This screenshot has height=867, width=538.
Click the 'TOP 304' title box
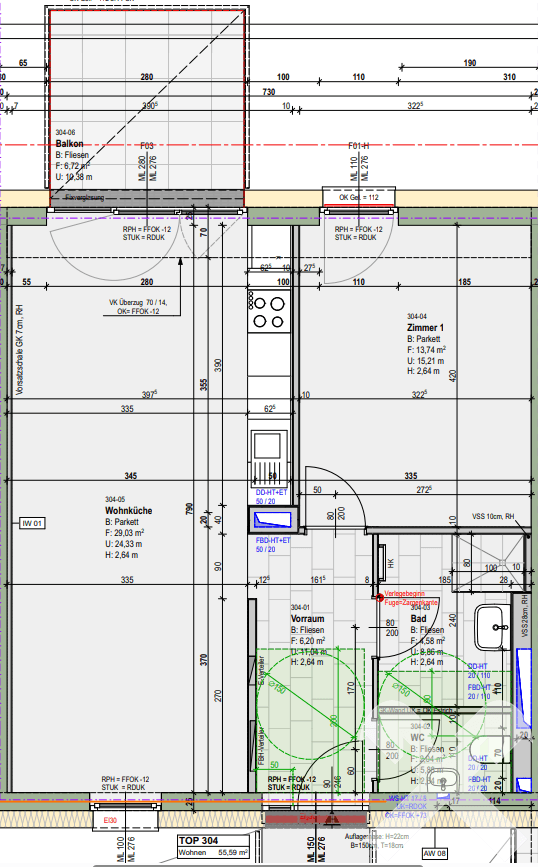pyautogui.click(x=213, y=840)
